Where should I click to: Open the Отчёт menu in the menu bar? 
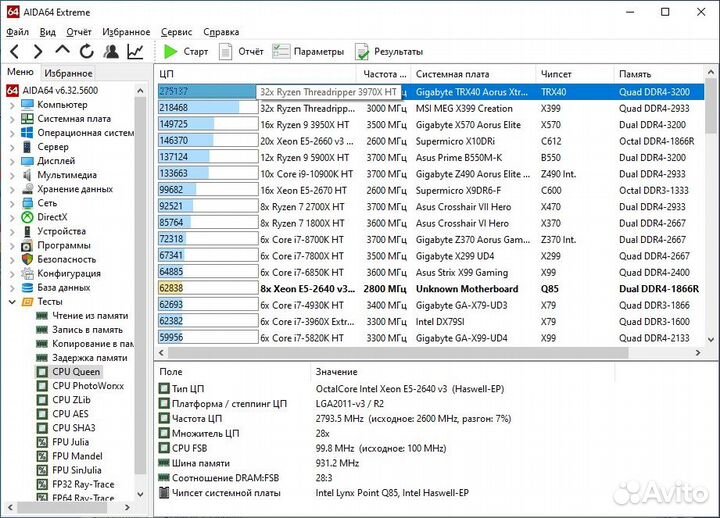click(x=79, y=32)
